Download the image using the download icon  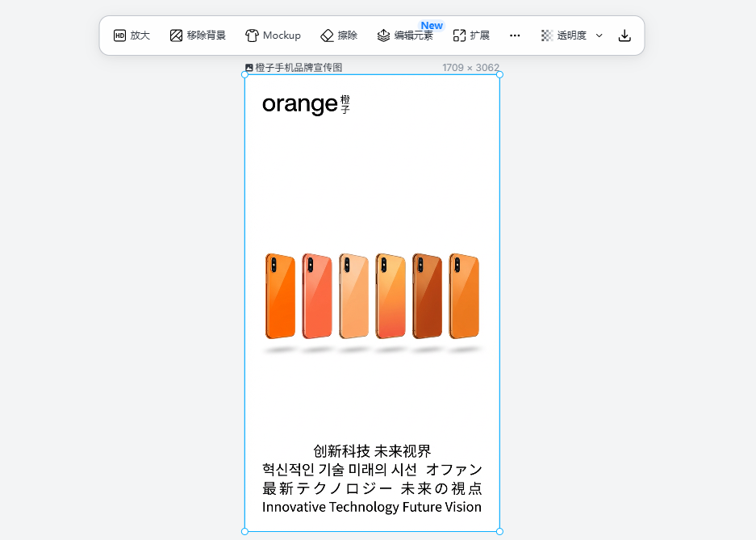click(x=624, y=36)
